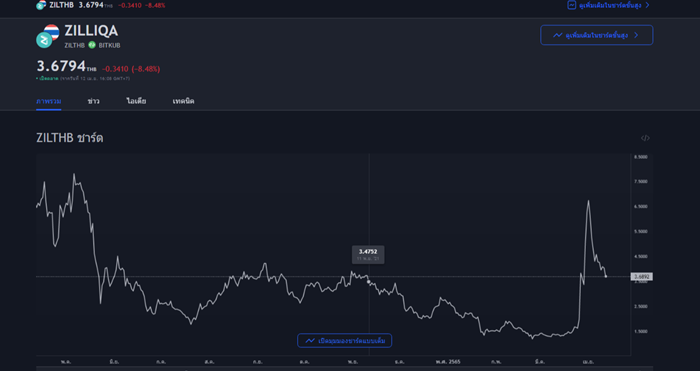Screen dimensions: 700x371
Task: Click the small 3.6794 price in the top bar
Action: (x=91, y=5)
